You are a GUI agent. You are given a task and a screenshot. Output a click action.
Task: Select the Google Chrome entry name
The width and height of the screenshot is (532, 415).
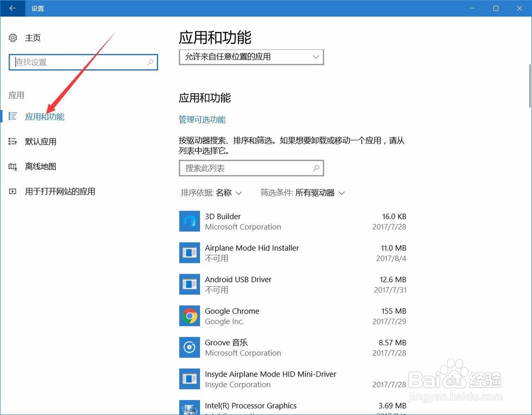click(232, 311)
